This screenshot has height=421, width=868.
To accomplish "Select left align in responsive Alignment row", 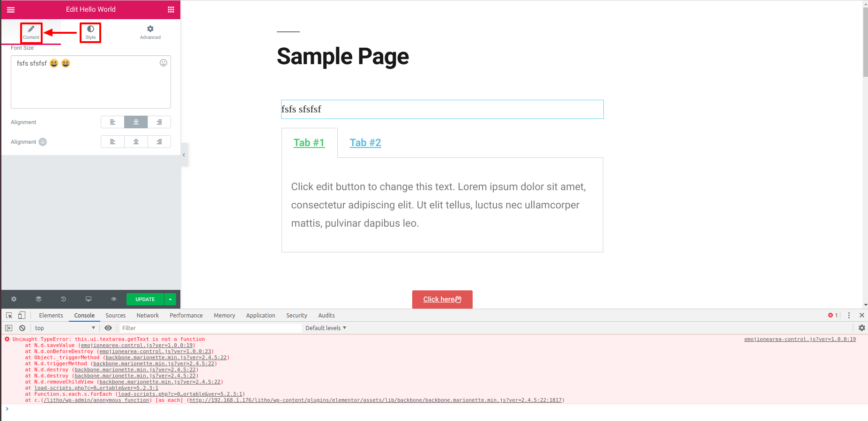I will (x=112, y=142).
